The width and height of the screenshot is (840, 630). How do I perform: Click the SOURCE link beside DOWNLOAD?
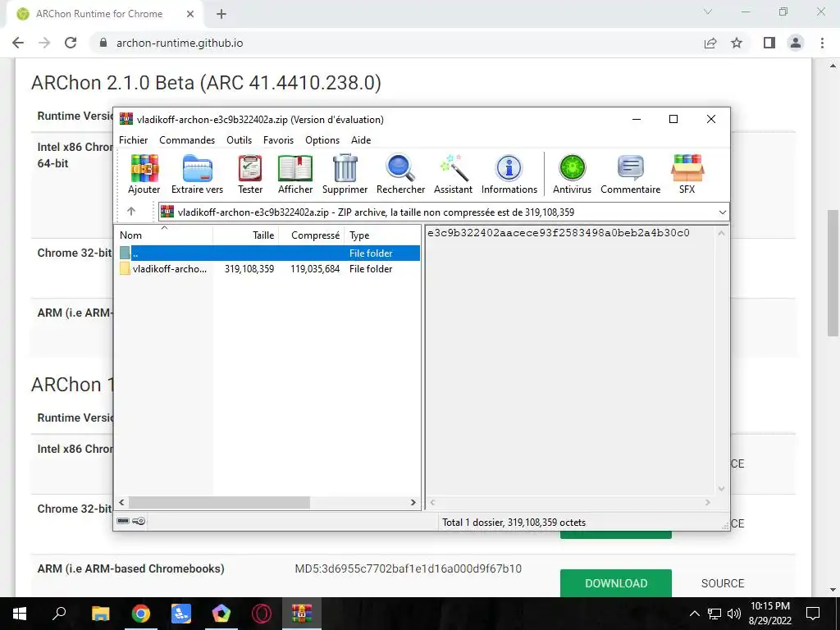coord(723,583)
